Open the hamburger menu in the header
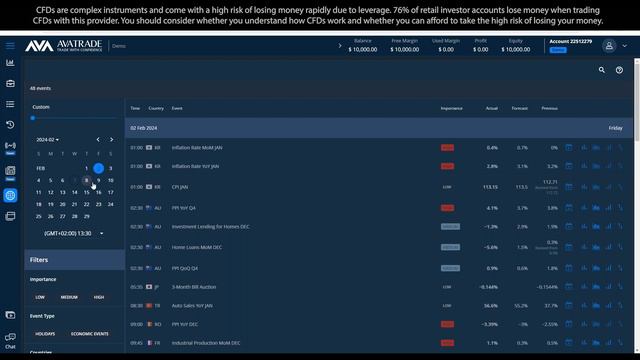This screenshot has height=360, width=640. 10,46
